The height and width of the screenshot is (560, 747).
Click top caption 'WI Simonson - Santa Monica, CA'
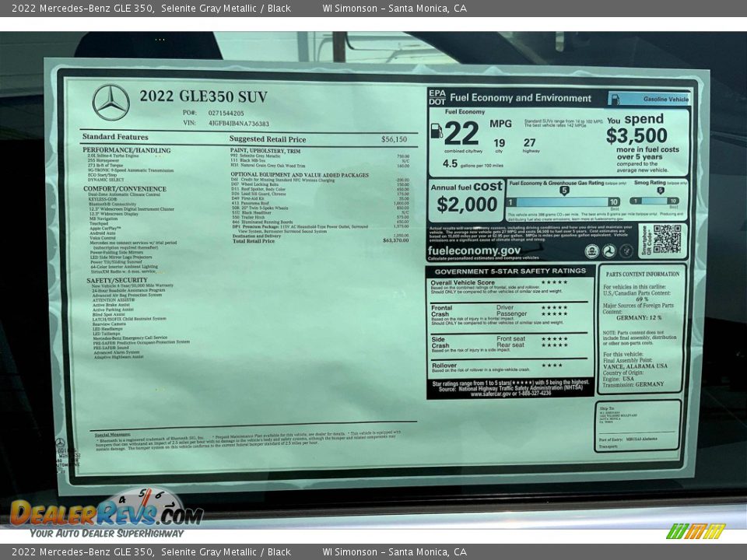[x=395, y=8]
